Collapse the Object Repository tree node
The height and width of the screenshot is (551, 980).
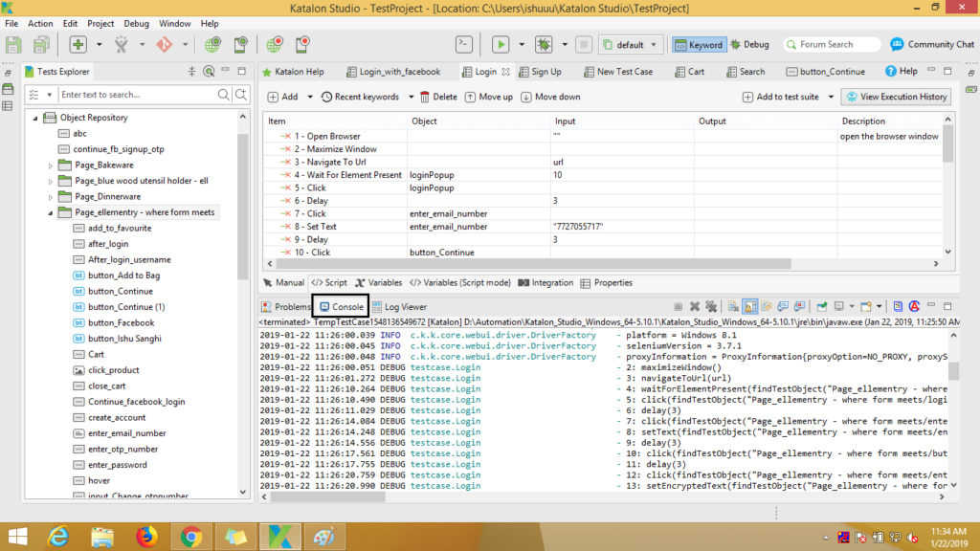click(35, 118)
